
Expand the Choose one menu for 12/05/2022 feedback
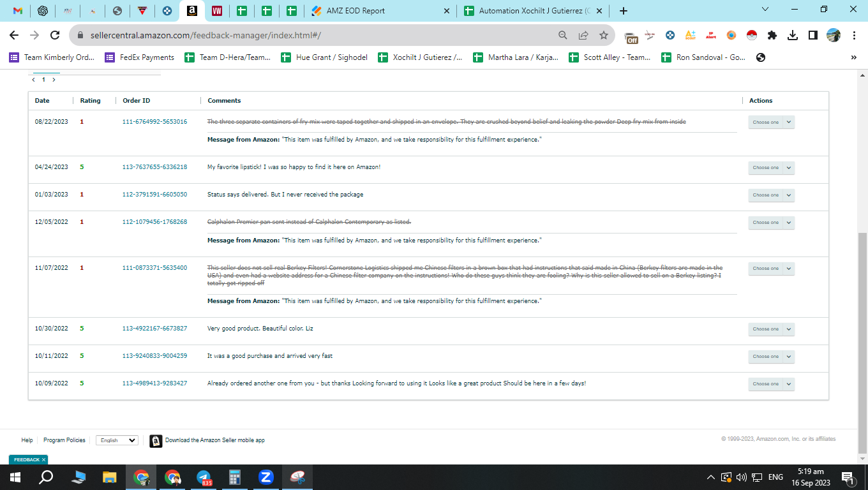click(771, 223)
